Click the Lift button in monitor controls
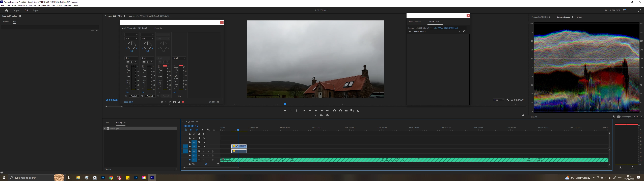This screenshot has height=181, width=644. pyautogui.click(x=335, y=110)
